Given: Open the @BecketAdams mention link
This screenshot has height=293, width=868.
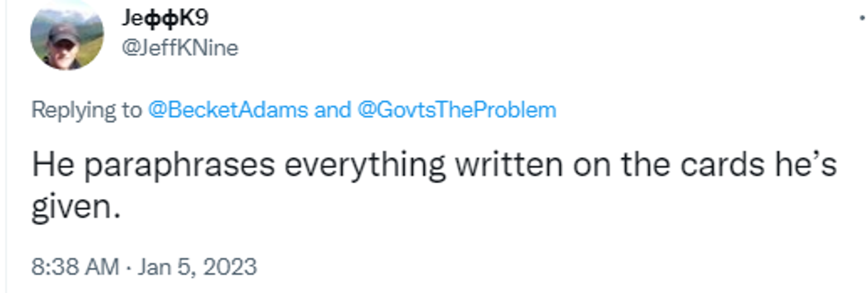Looking at the screenshot, I should point(228,110).
